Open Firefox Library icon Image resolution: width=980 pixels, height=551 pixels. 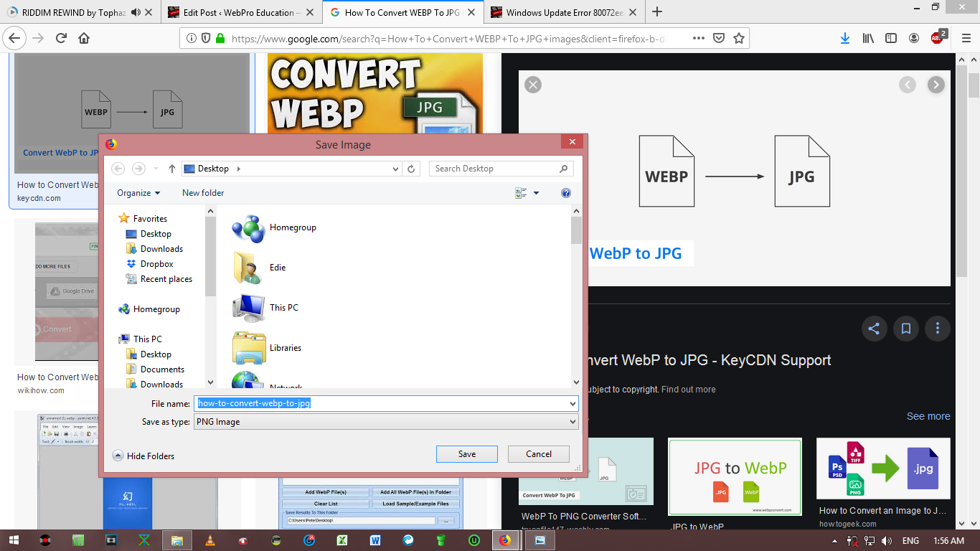[868, 38]
